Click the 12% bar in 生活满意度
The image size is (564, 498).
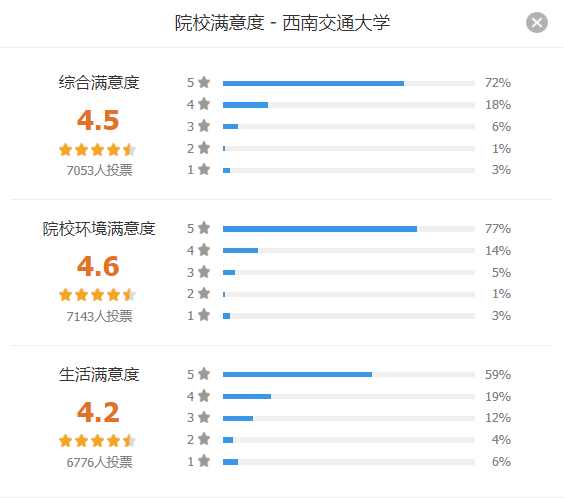pyautogui.click(x=349, y=419)
